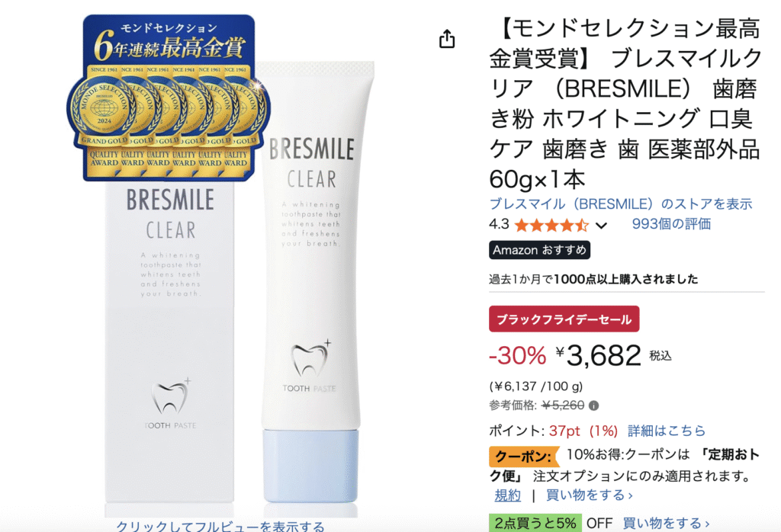Expand the rating breakdown chevron

pos(601,226)
